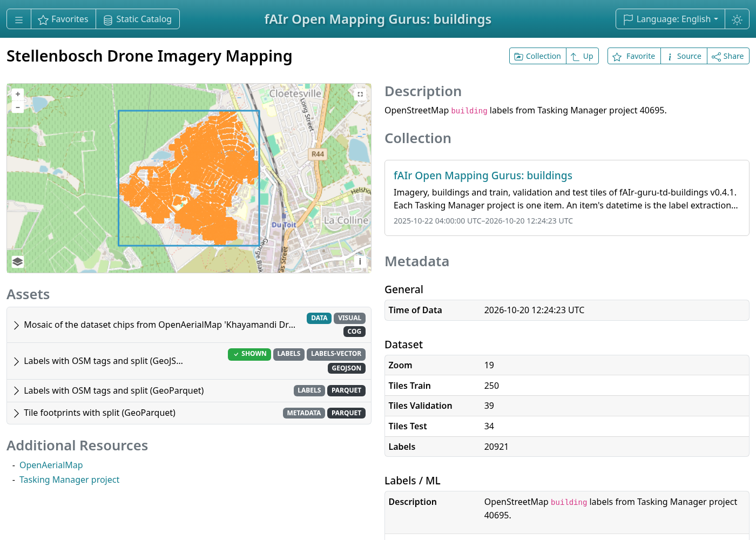Click the VISUAL badge on mosaic asset
Image resolution: width=756 pixels, height=540 pixels.
pyautogui.click(x=349, y=318)
